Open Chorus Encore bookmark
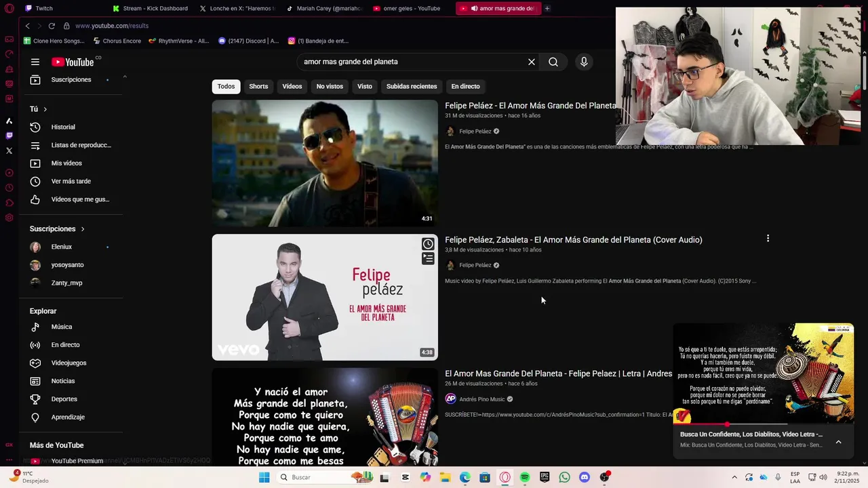The image size is (868, 488). (x=117, y=41)
